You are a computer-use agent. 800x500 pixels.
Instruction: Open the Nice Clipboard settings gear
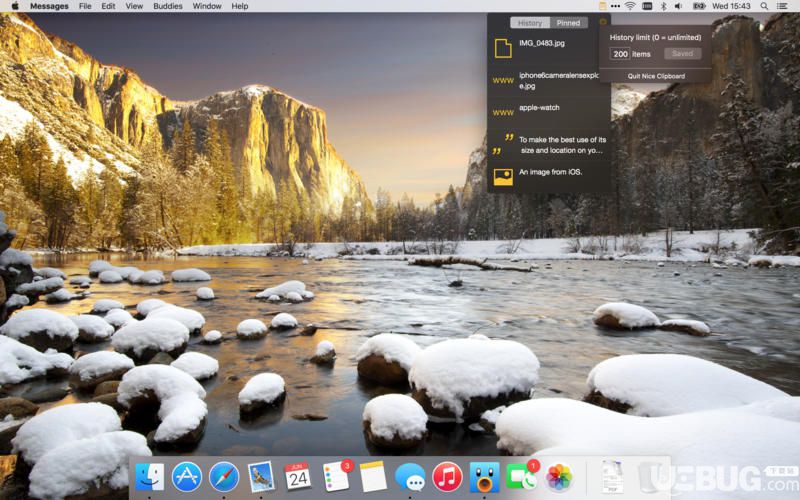pos(603,22)
